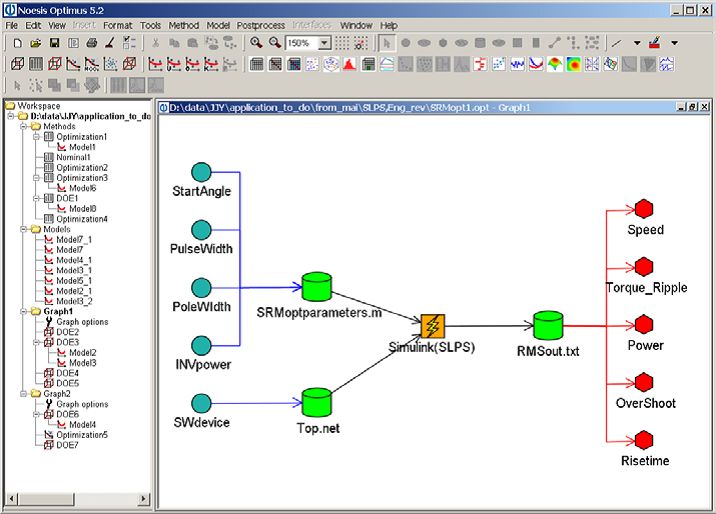Open the 3D surface plot icon
The image size is (716, 514).
click(x=555, y=64)
